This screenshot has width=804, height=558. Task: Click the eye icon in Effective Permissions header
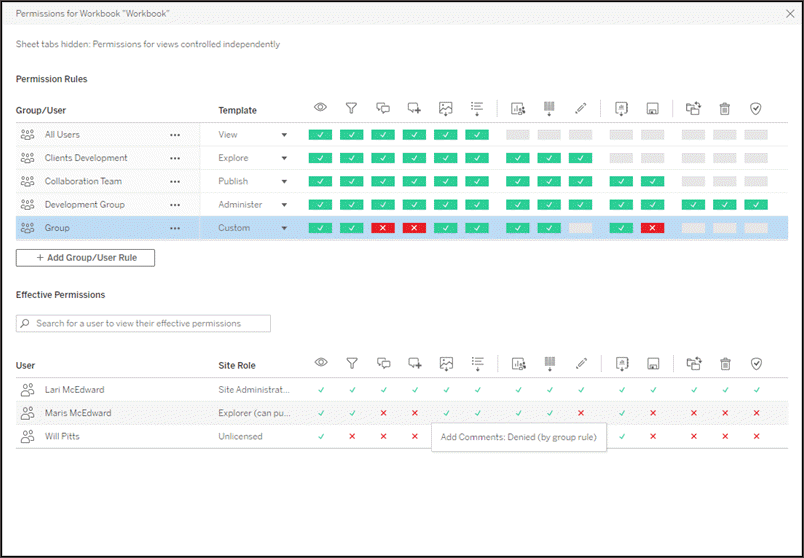click(321, 363)
